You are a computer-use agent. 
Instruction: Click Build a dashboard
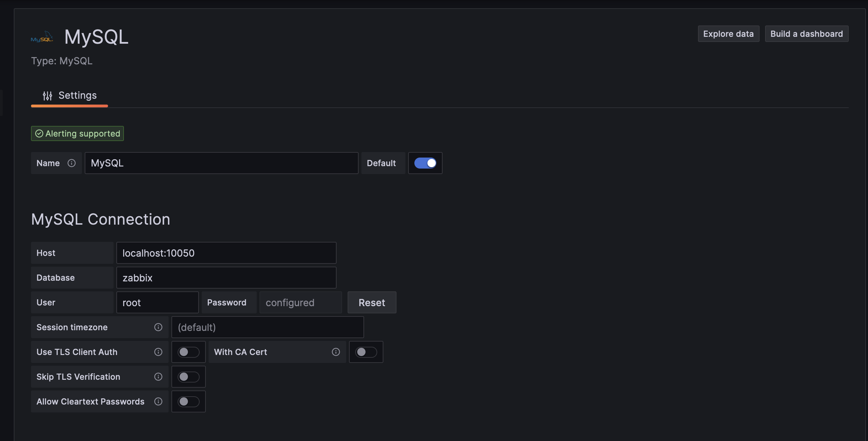(807, 34)
